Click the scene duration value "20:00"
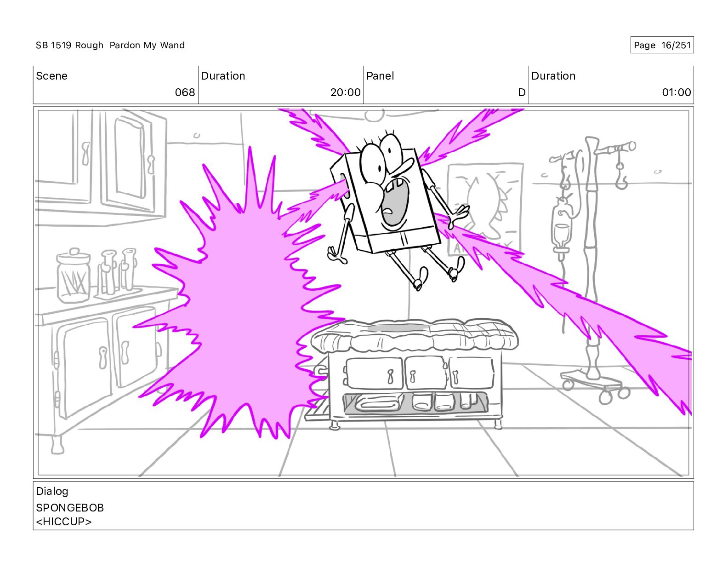 (x=345, y=92)
